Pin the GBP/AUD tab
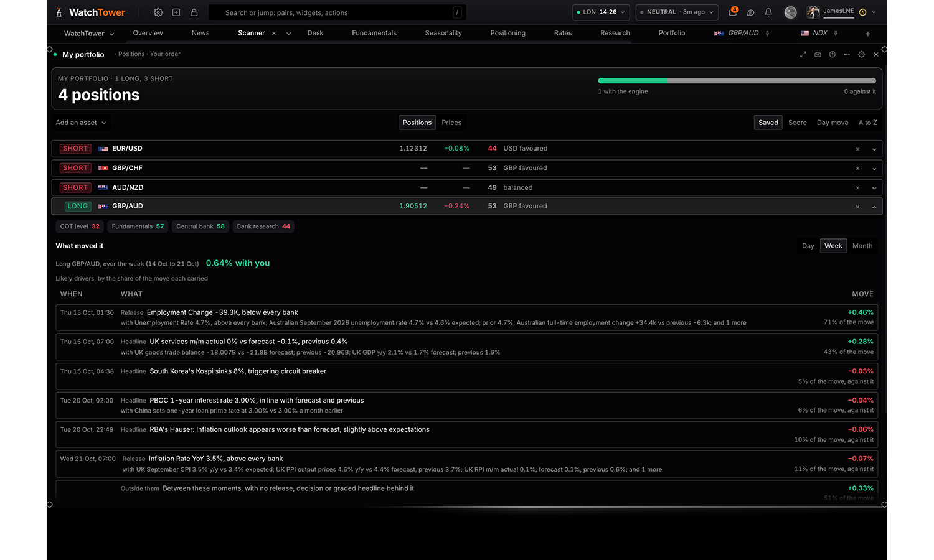Viewport: 934px width, 560px height. 768,34
